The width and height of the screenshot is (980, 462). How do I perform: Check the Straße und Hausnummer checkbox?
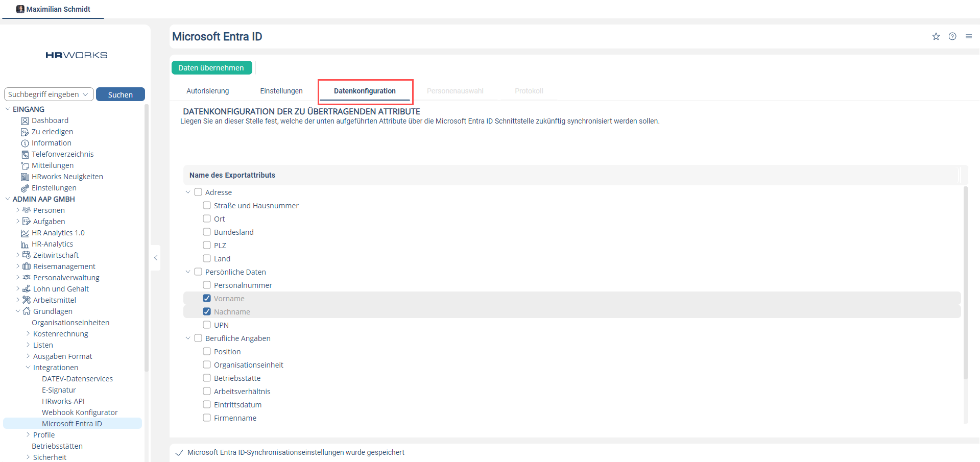[207, 206]
